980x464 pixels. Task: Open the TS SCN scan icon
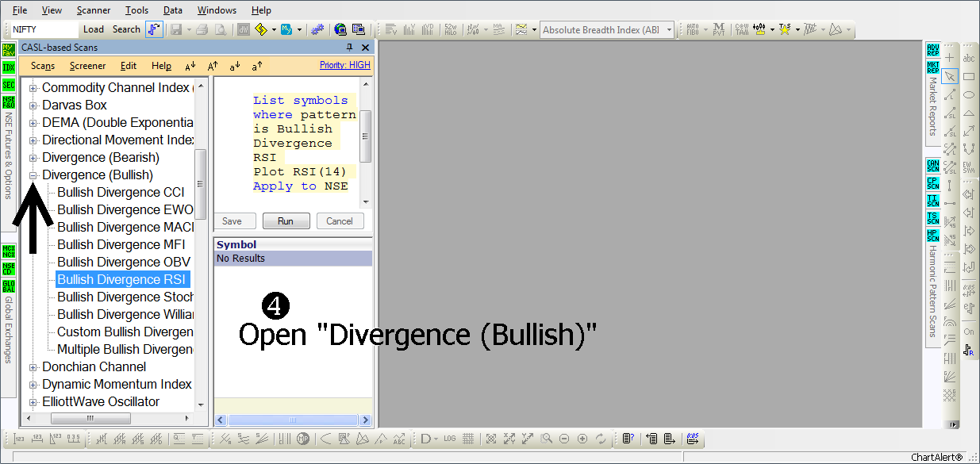tap(933, 218)
